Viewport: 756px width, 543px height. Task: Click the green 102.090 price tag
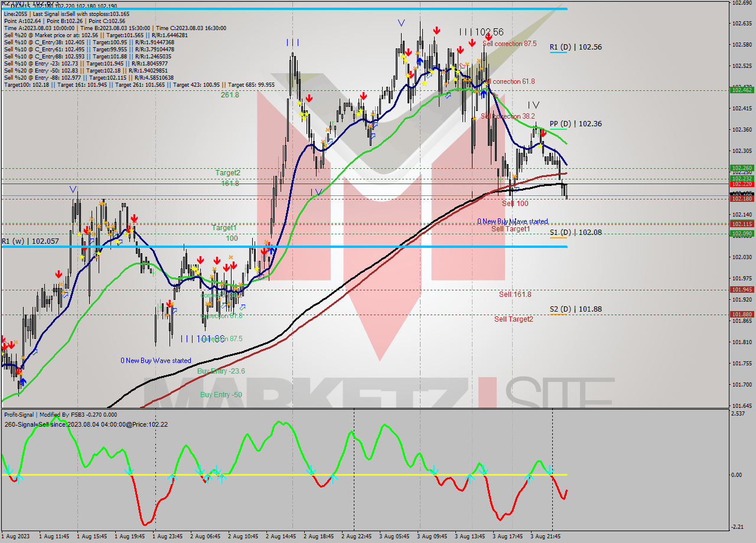[x=742, y=234]
